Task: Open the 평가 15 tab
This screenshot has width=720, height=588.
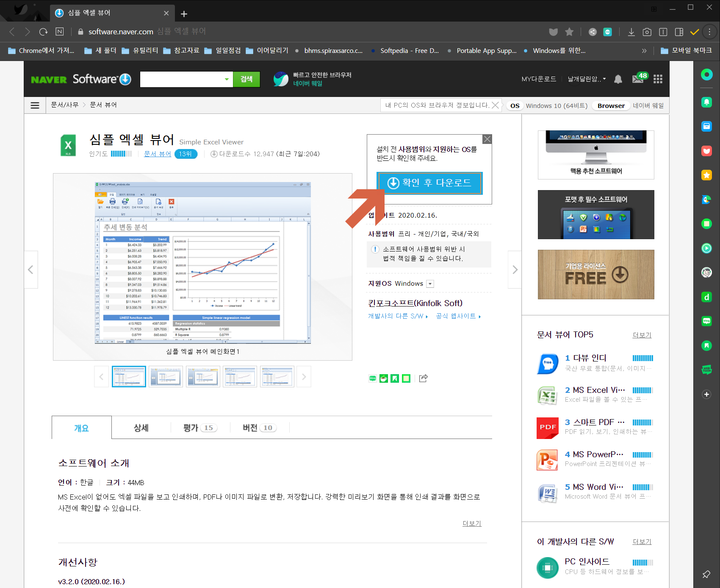Action: click(x=200, y=428)
